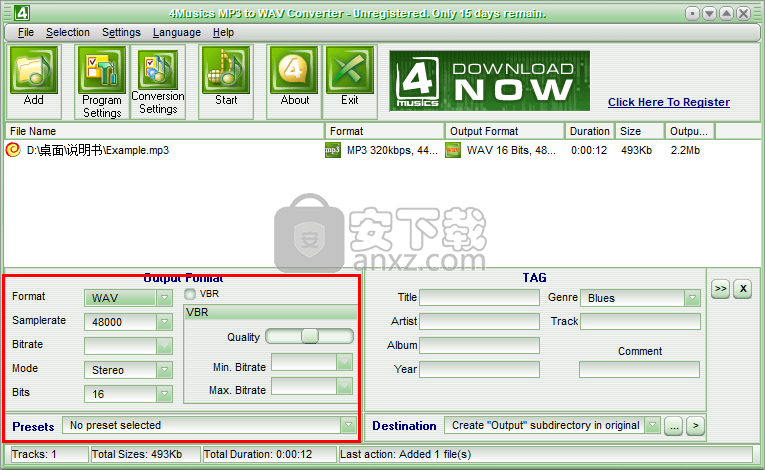The image size is (765, 470).
Task: Click the Exit toolbar icon
Action: click(350, 70)
